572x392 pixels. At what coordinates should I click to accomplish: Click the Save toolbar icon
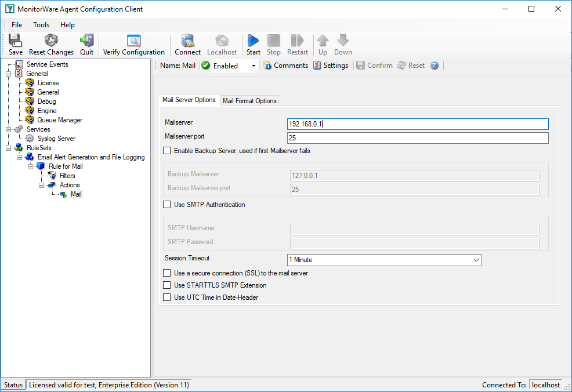point(15,41)
